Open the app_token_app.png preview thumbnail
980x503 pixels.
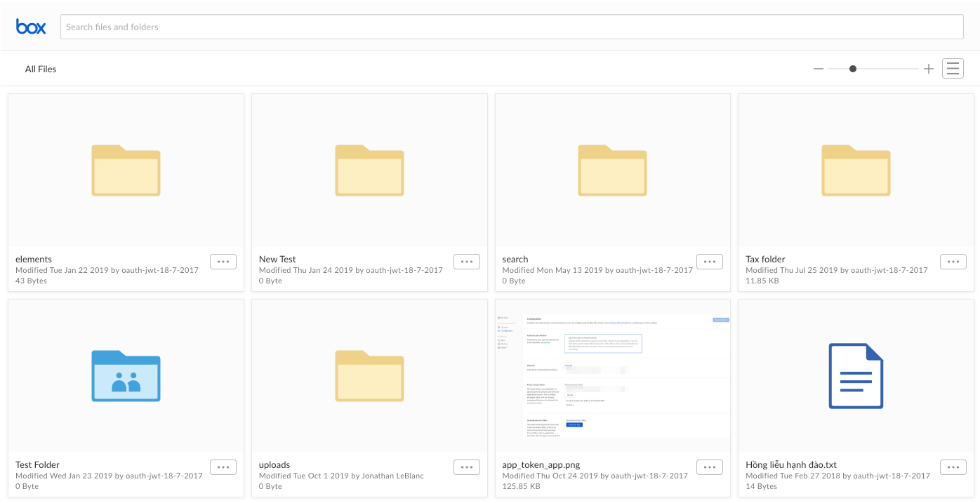click(612, 376)
